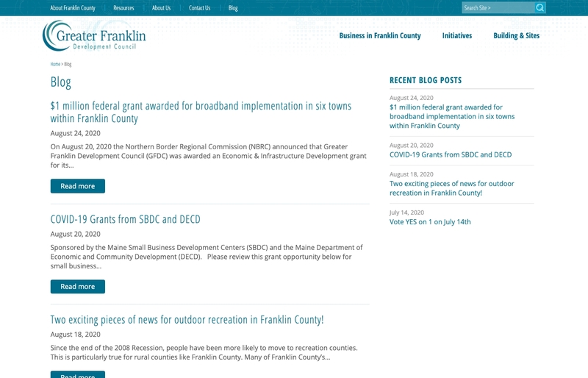Open sidebar Two exciting pieces of news link
The image size is (588, 378).
(x=451, y=188)
